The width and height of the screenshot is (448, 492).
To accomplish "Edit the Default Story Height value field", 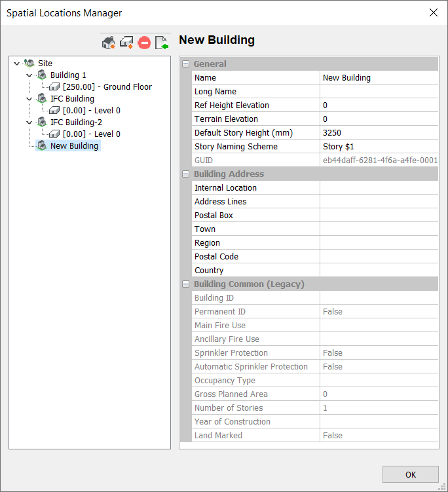I will click(x=379, y=133).
